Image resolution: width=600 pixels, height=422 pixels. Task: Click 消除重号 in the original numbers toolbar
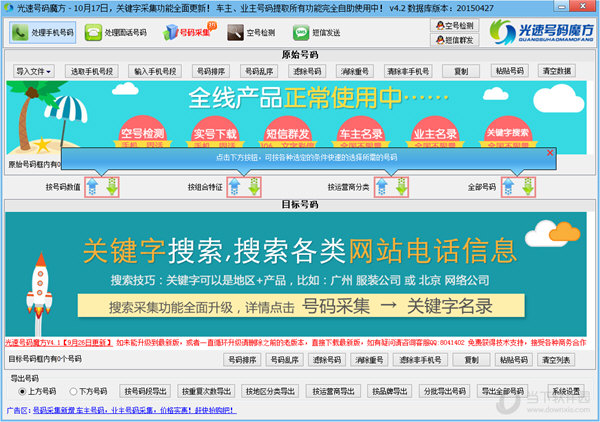(x=355, y=71)
